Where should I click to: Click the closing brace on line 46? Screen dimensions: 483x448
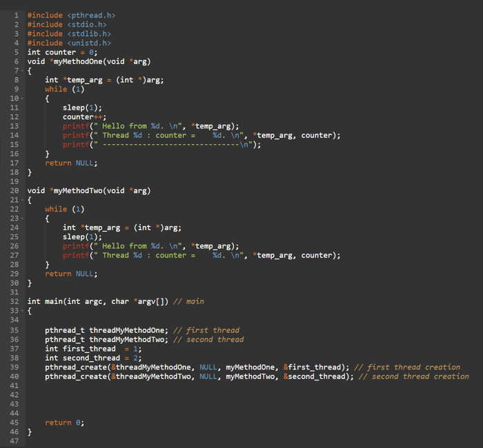point(30,432)
